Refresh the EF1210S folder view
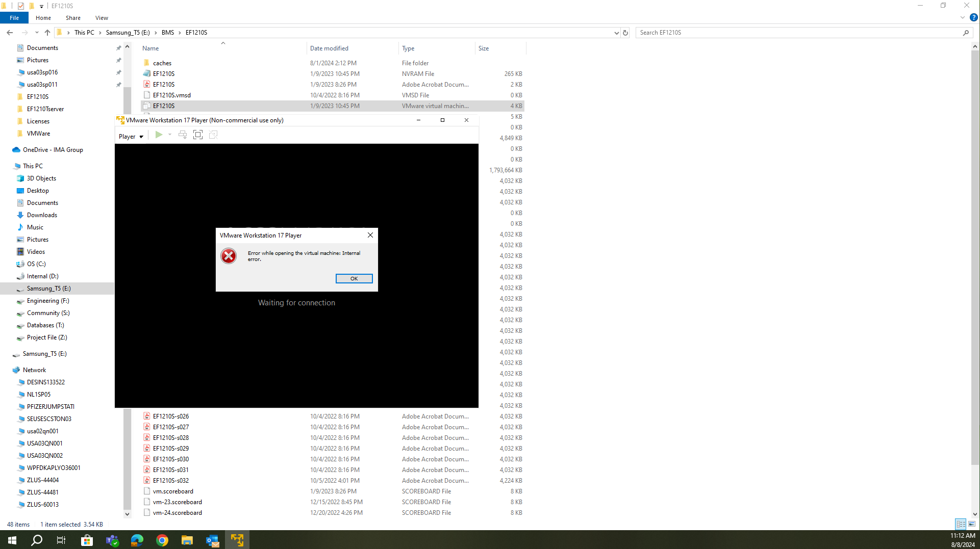 625,33
